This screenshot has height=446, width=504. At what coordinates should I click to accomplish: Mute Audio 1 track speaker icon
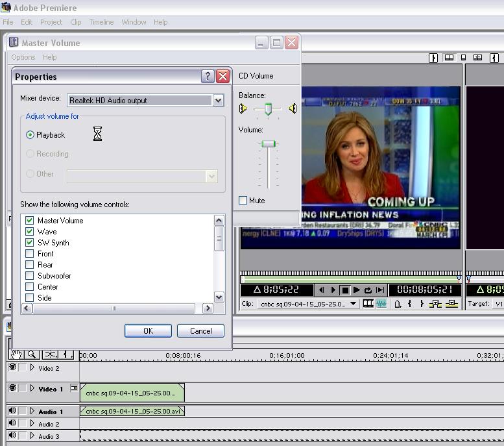pyautogui.click(x=12, y=410)
